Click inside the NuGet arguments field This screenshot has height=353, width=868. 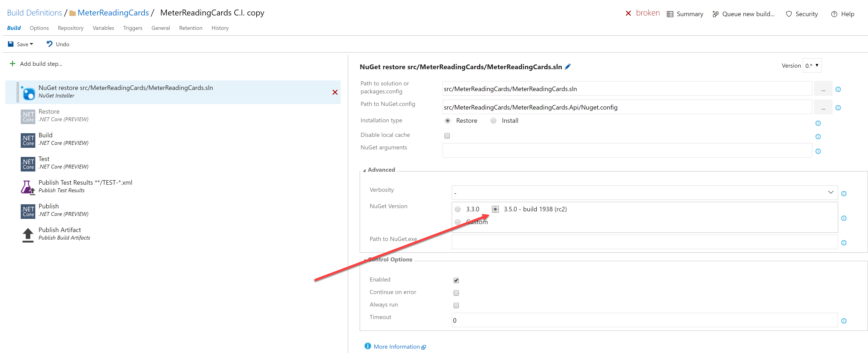[x=627, y=151]
